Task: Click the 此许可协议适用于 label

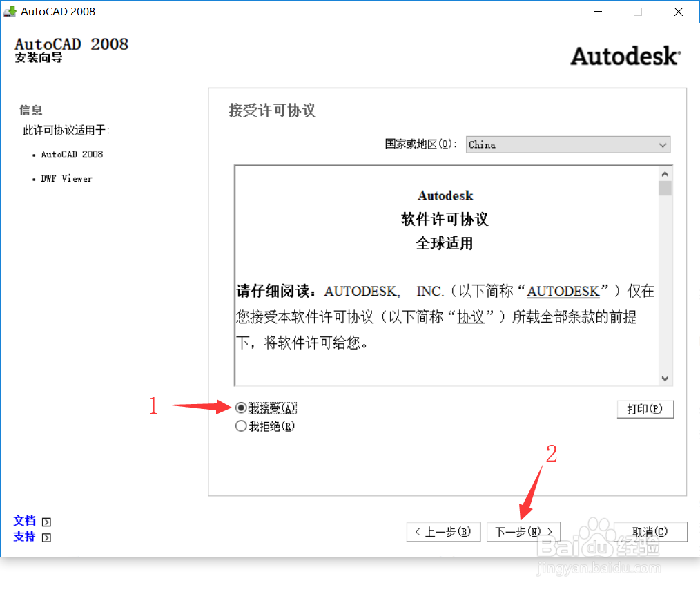Action: coord(66,131)
